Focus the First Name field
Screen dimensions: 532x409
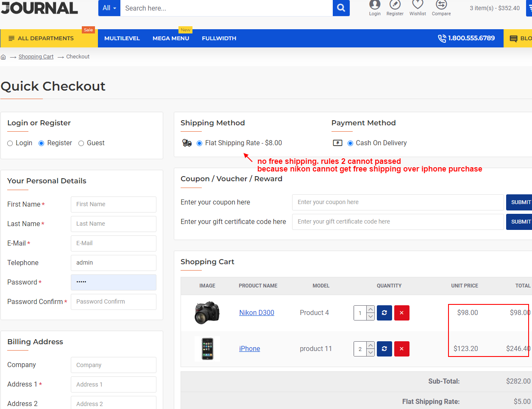click(114, 204)
